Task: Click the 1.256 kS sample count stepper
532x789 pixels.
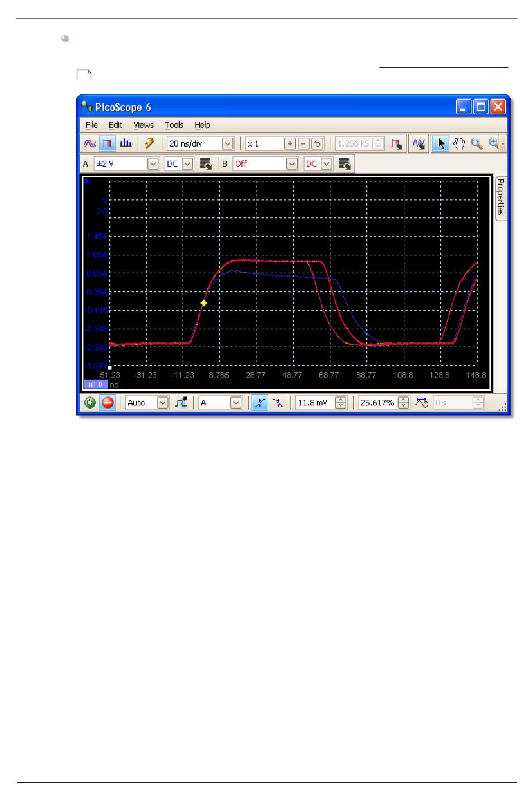Action: point(378,144)
